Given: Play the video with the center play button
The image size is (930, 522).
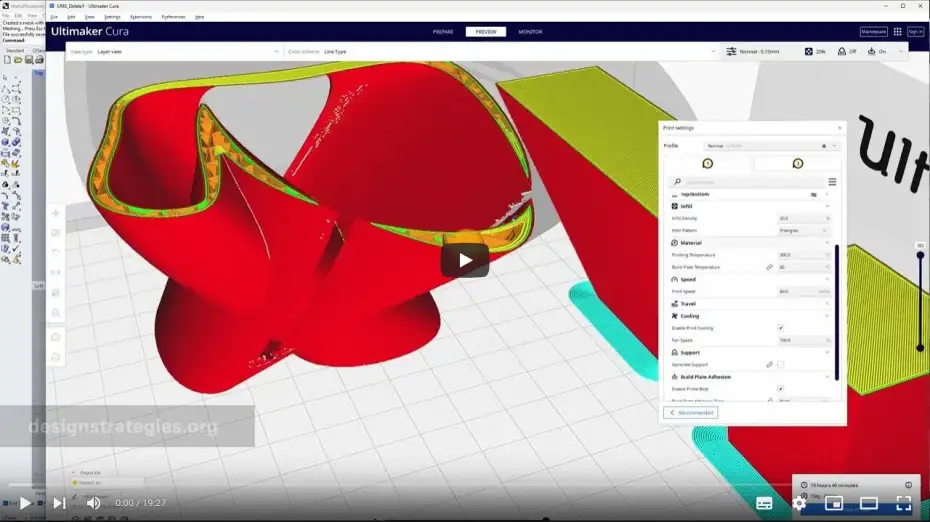Looking at the screenshot, I should (x=465, y=260).
